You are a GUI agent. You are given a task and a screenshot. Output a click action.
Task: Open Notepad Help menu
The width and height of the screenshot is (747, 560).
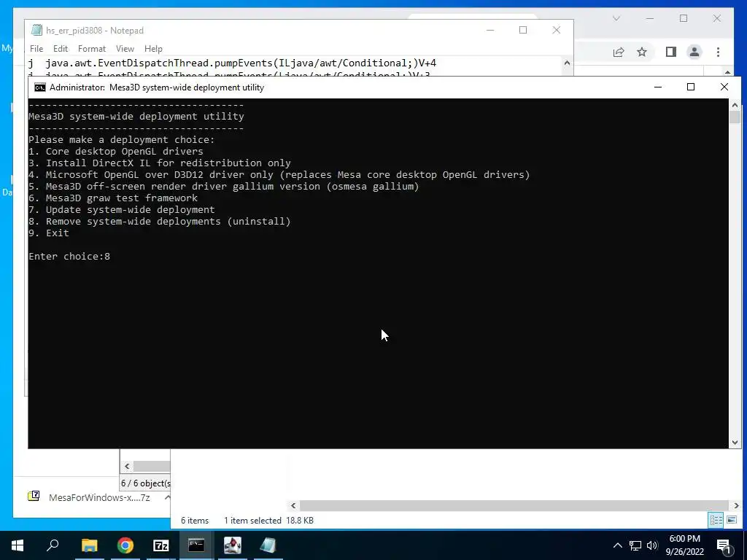coord(153,49)
